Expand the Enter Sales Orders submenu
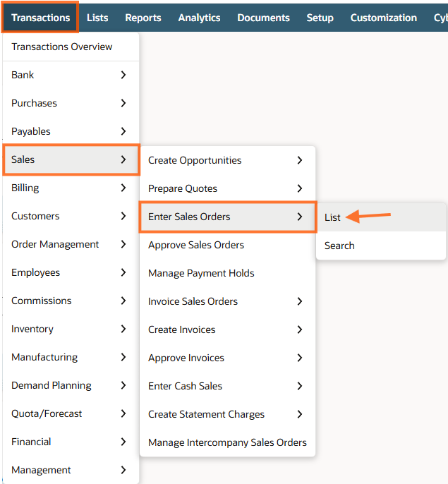 pyautogui.click(x=226, y=217)
